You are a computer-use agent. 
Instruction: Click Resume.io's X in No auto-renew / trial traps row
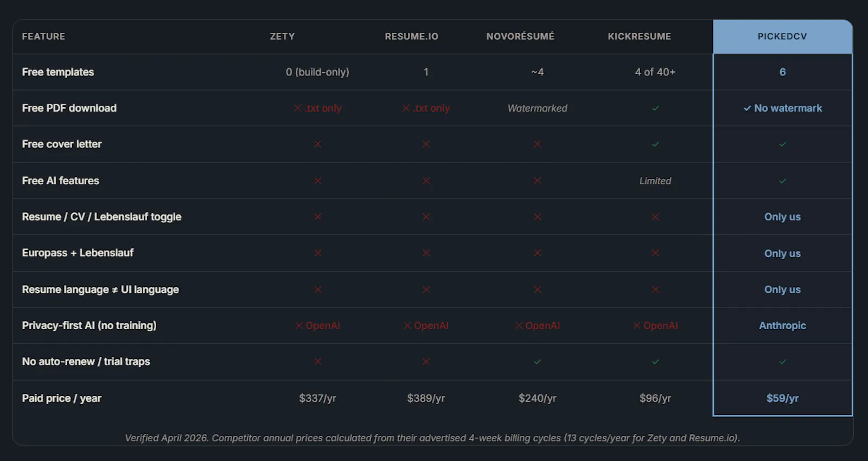[x=426, y=362]
